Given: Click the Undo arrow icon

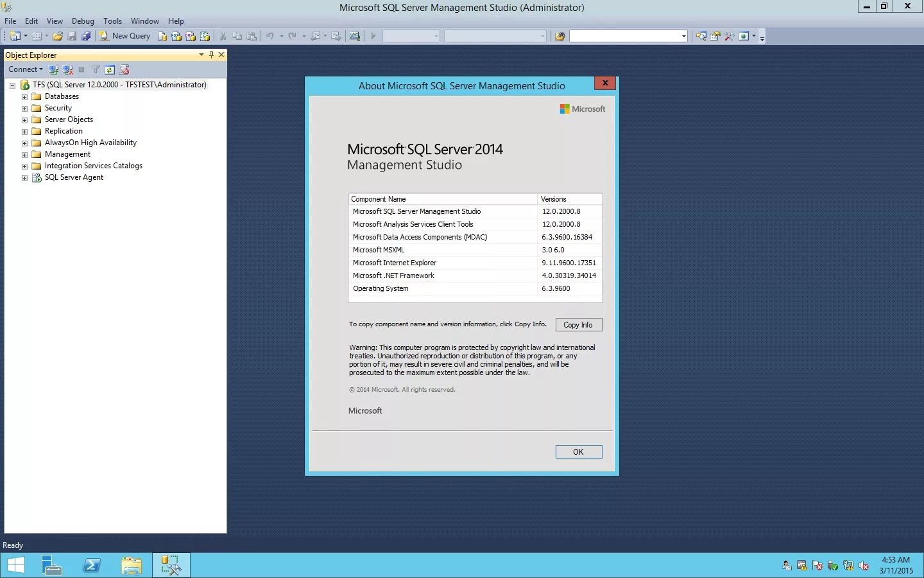Looking at the screenshot, I should [270, 36].
